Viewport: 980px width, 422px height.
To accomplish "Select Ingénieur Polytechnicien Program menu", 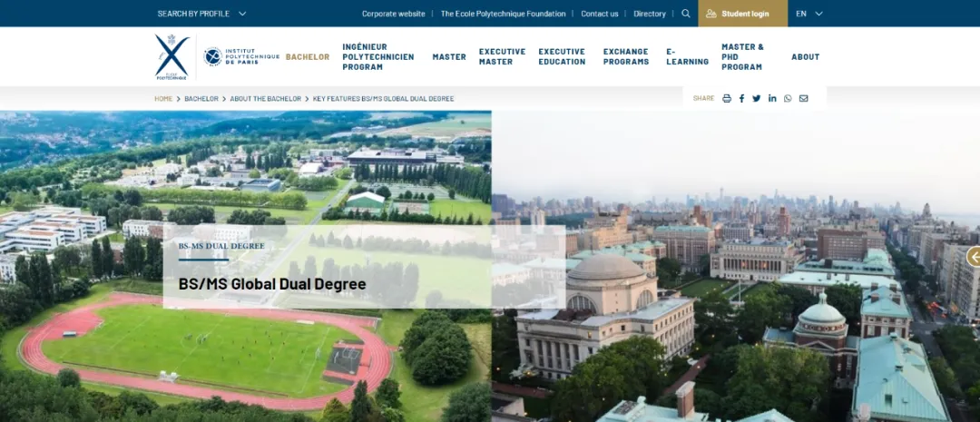I will (x=377, y=56).
